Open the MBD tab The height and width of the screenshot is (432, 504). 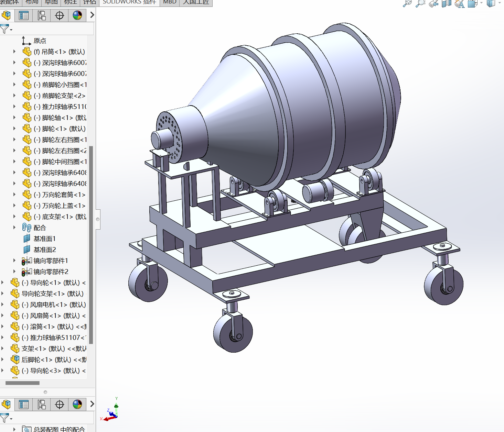[170, 2]
